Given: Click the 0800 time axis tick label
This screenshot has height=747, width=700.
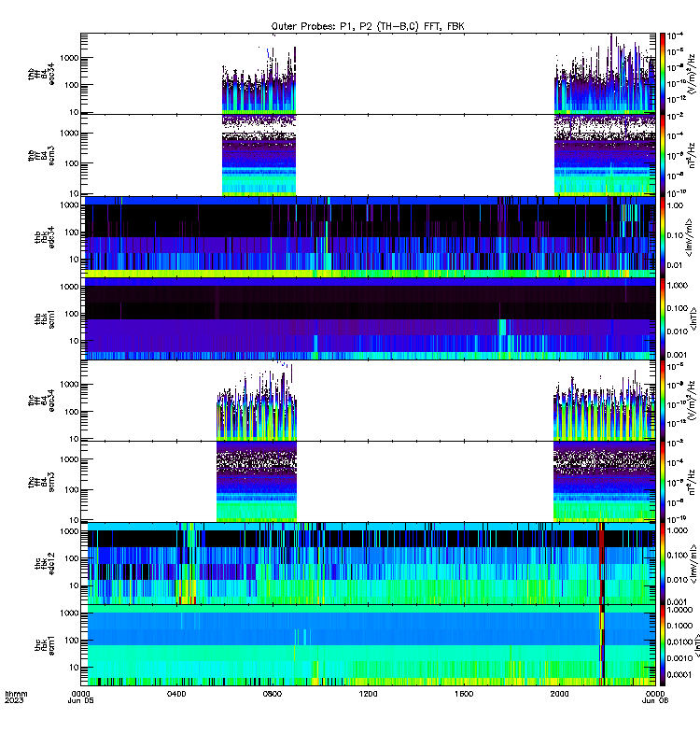Looking at the screenshot, I should [x=272, y=694].
